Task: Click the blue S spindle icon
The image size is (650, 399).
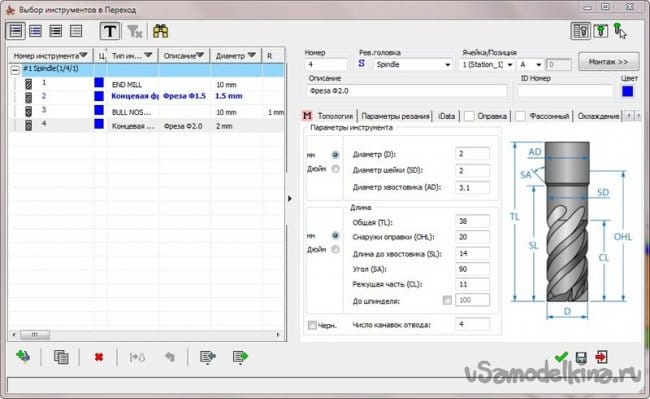Action: [361, 63]
